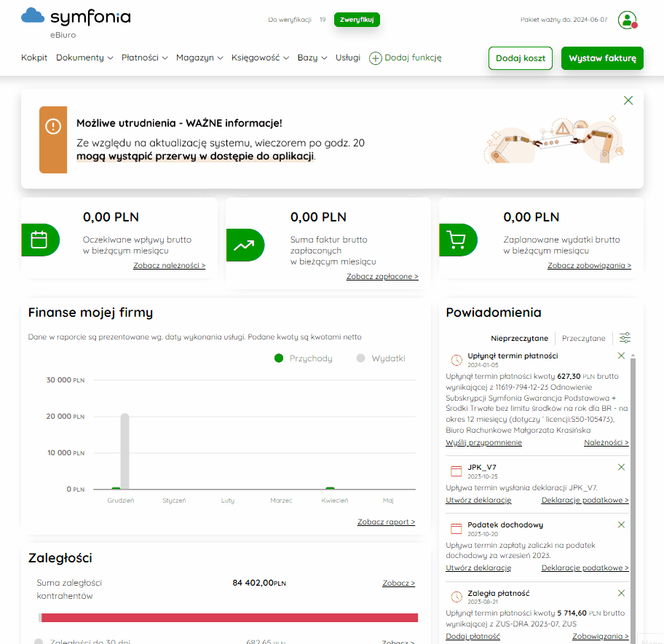This screenshot has width=664, height=644.
Task: Click Dodaj płatność link
Action: click(473, 637)
